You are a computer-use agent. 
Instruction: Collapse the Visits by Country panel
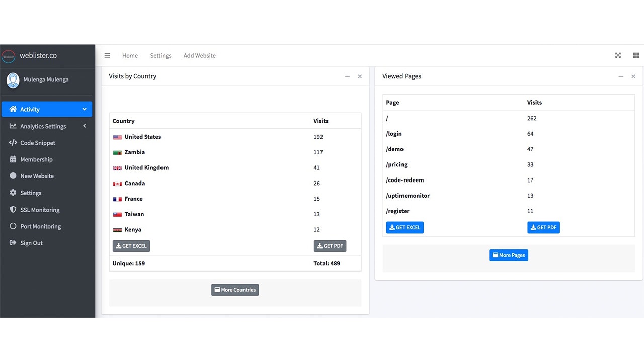click(x=347, y=76)
